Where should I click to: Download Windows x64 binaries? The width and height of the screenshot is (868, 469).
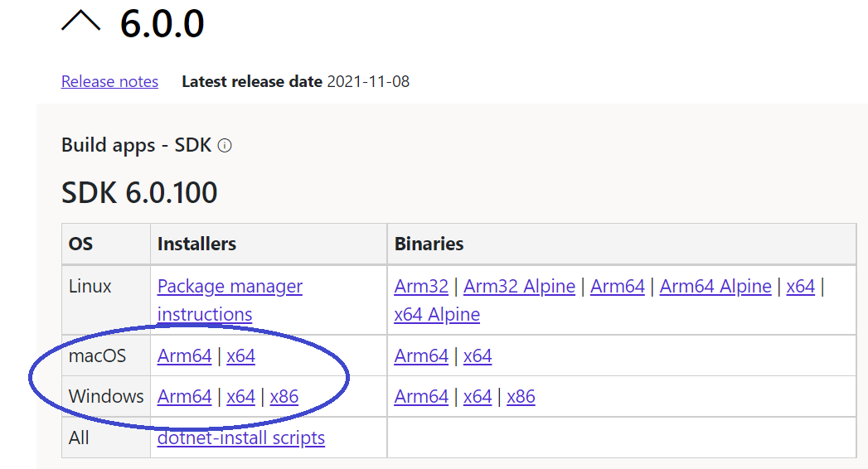(x=478, y=397)
